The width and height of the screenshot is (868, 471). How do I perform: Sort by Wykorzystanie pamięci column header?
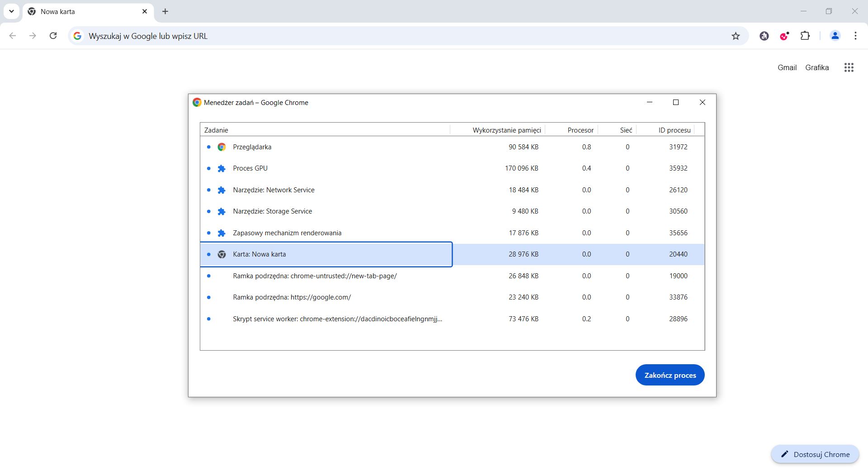point(506,130)
